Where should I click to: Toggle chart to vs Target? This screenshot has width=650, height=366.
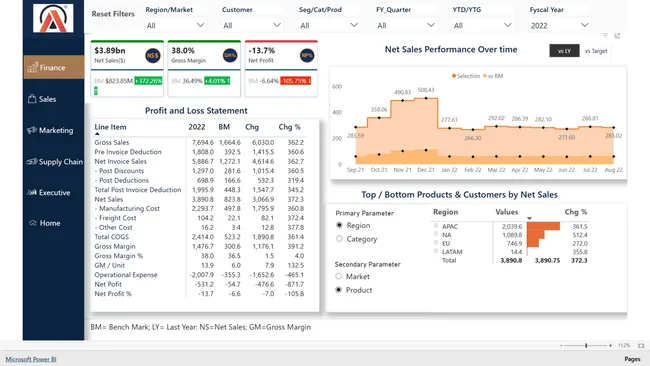[x=596, y=51]
